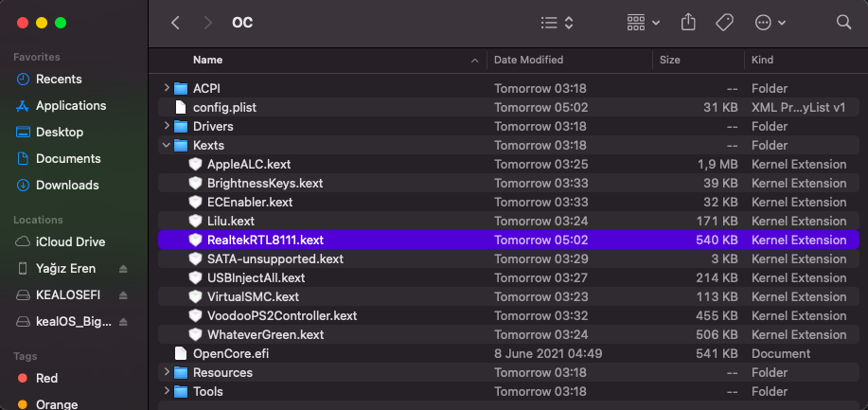
Task: Collapse the Kexts folder
Action: coord(167,145)
